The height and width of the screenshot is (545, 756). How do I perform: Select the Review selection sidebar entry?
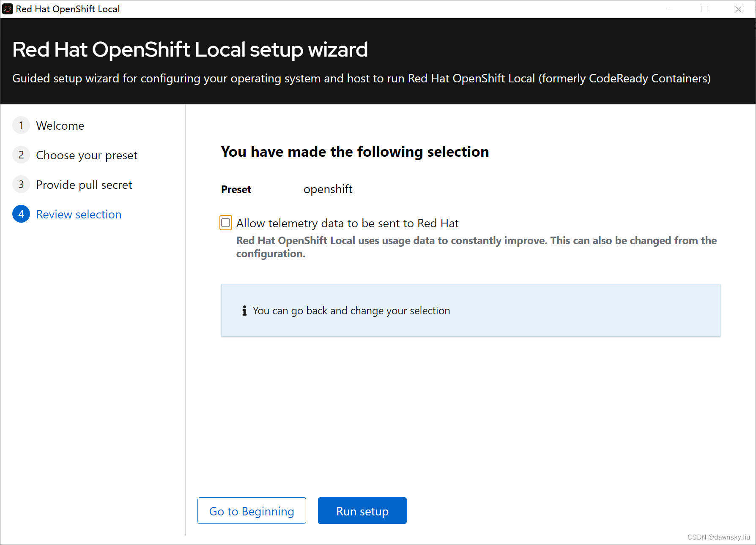pyautogui.click(x=79, y=214)
